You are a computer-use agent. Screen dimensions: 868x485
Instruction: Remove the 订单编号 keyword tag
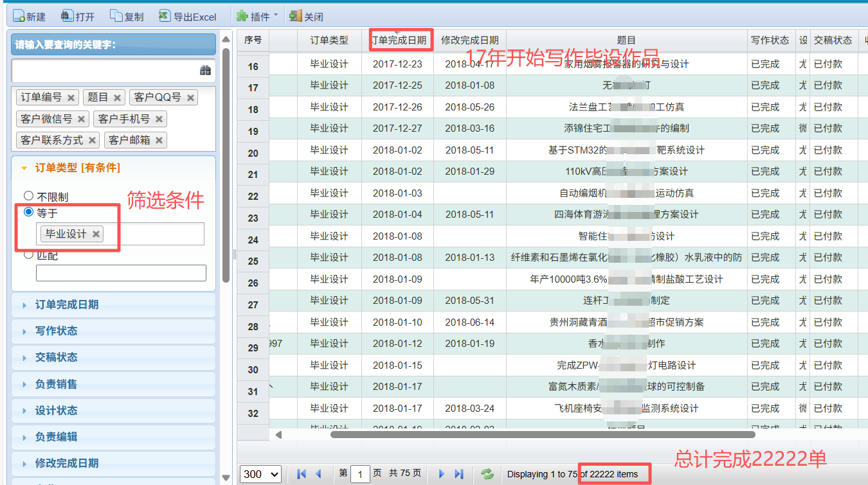click(x=71, y=98)
